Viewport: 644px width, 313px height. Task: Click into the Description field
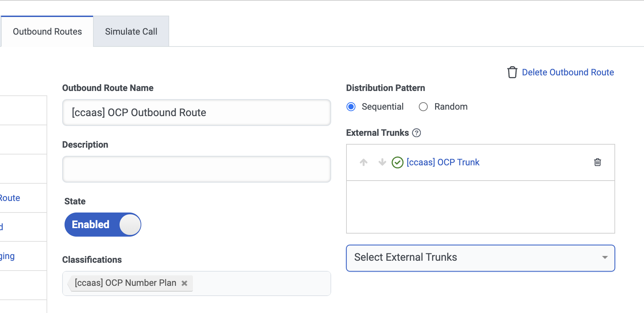[x=196, y=169]
